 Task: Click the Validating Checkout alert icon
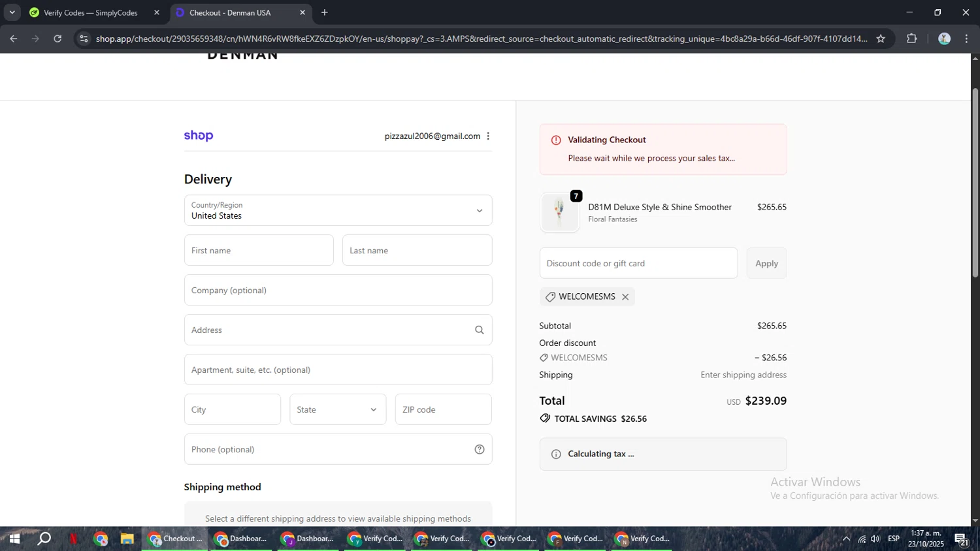tap(556, 140)
